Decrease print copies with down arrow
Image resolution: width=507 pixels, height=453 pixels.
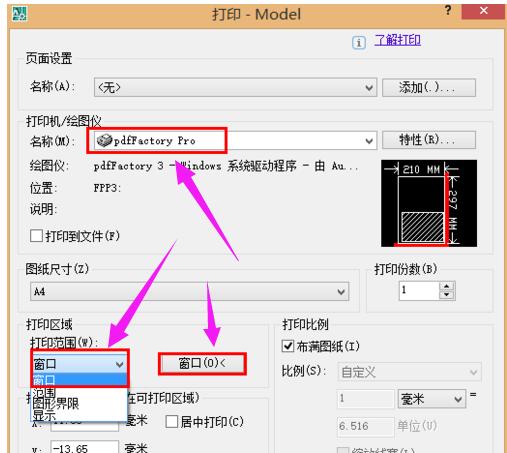click(447, 295)
